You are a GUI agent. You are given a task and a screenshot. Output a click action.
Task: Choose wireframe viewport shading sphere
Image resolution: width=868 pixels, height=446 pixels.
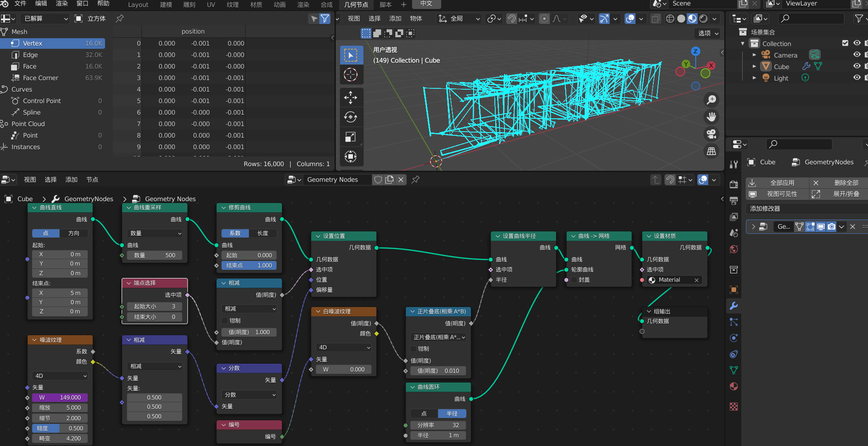670,18
